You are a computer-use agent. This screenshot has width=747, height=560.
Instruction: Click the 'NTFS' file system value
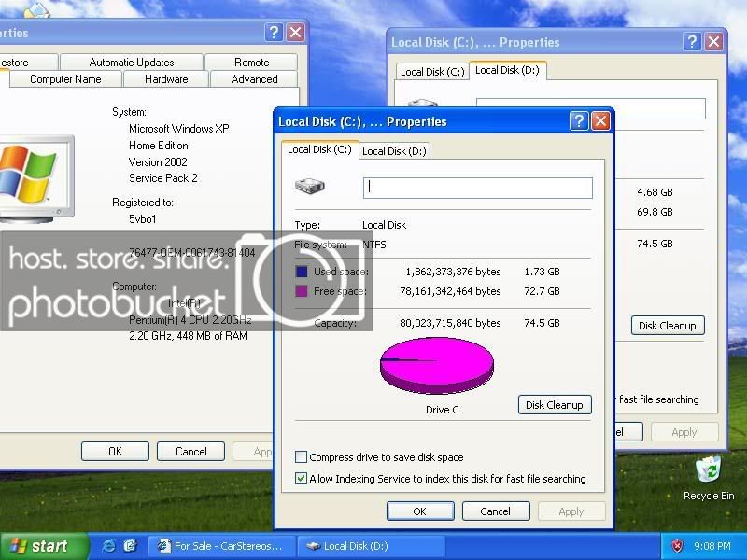pyautogui.click(x=374, y=245)
